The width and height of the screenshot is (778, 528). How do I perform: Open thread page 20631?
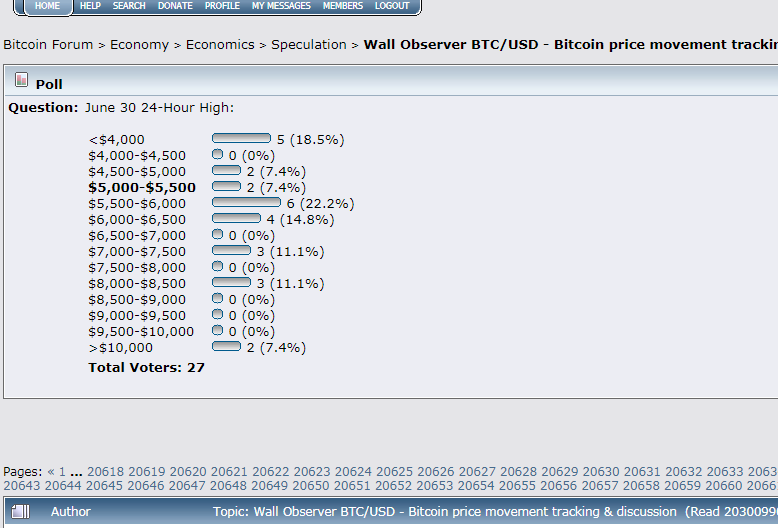pos(642,471)
